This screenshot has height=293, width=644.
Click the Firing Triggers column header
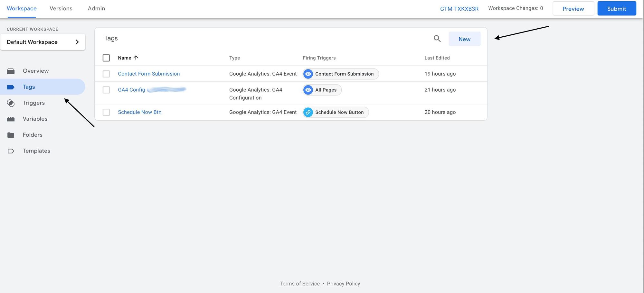tap(319, 58)
